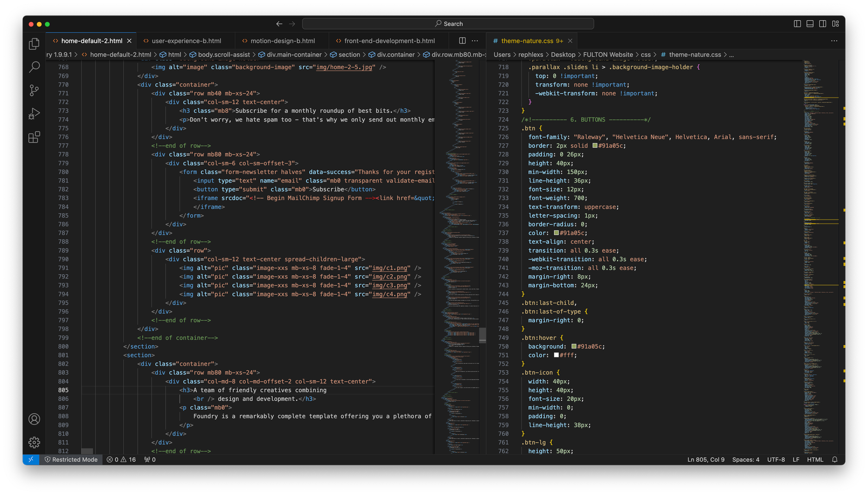Go forward with the right arrow
This screenshot has height=495, width=868.
click(x=292, y=24)
